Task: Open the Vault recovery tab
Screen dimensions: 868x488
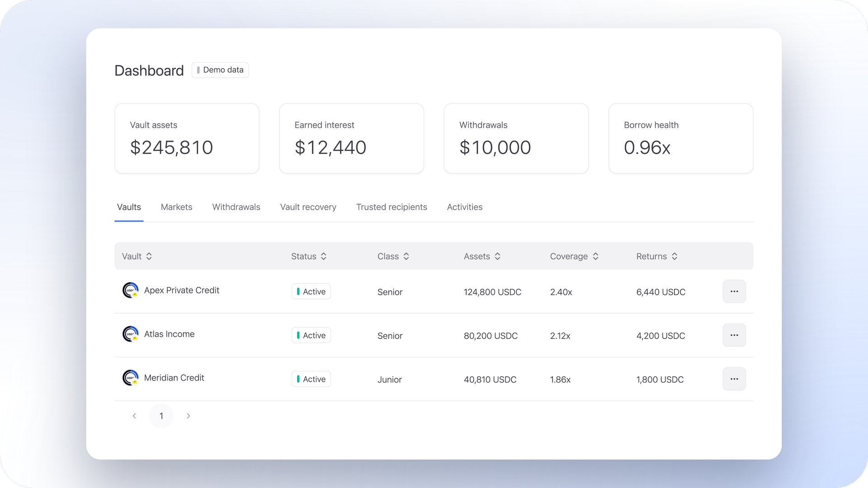Action: click(x=308, y=207)
